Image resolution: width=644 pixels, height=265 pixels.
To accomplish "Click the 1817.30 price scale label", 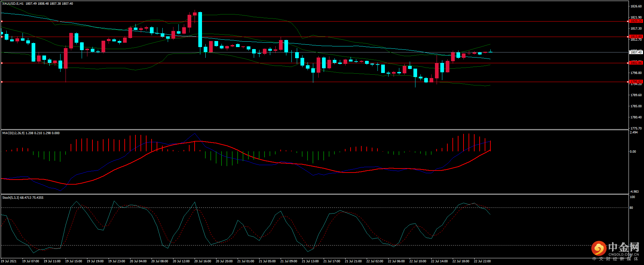I will coord(636,29).
